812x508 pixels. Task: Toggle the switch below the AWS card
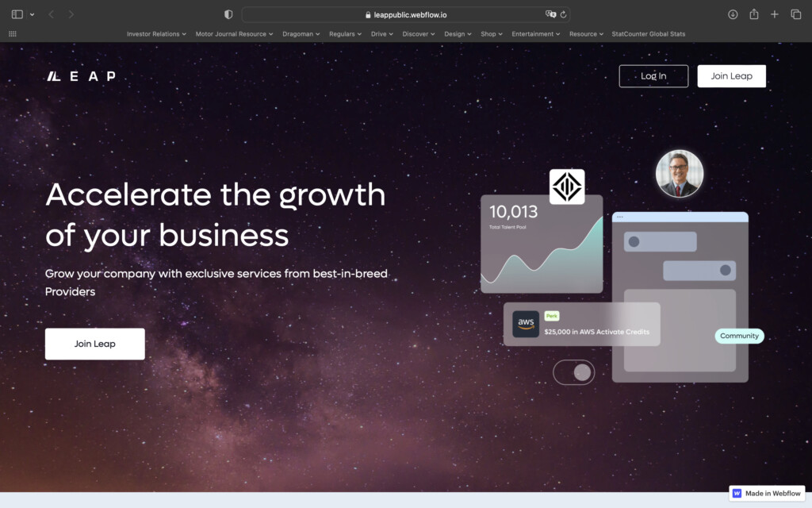pyautogui.click(x=573, y=372)
